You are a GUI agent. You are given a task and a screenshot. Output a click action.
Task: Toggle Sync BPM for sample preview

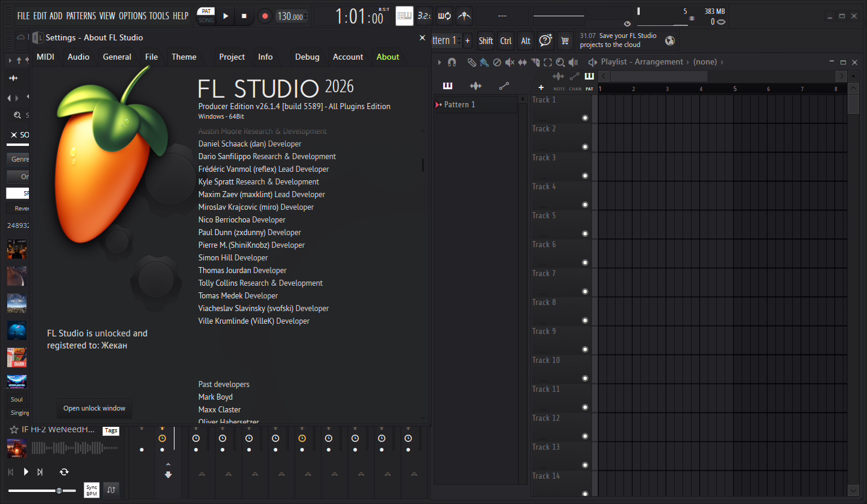[x=92, y=490]
